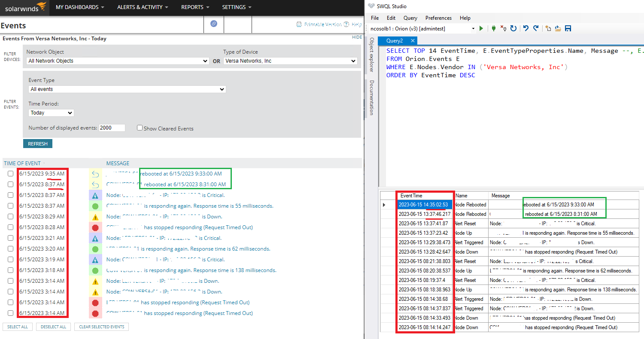Click the red stop icon on the 8:28 AM event

pyautogui.click(x=95, y=227)
